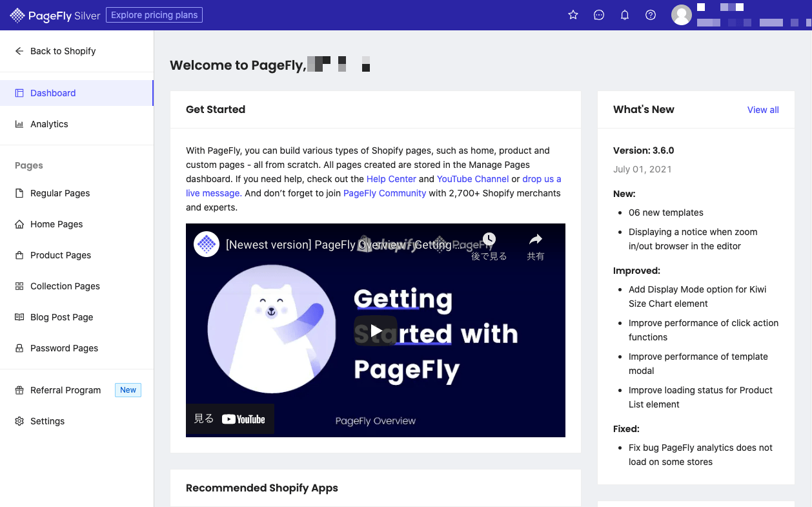Click the Referral Program gift icon
812x507 pixels.
[x=19, y=390]
